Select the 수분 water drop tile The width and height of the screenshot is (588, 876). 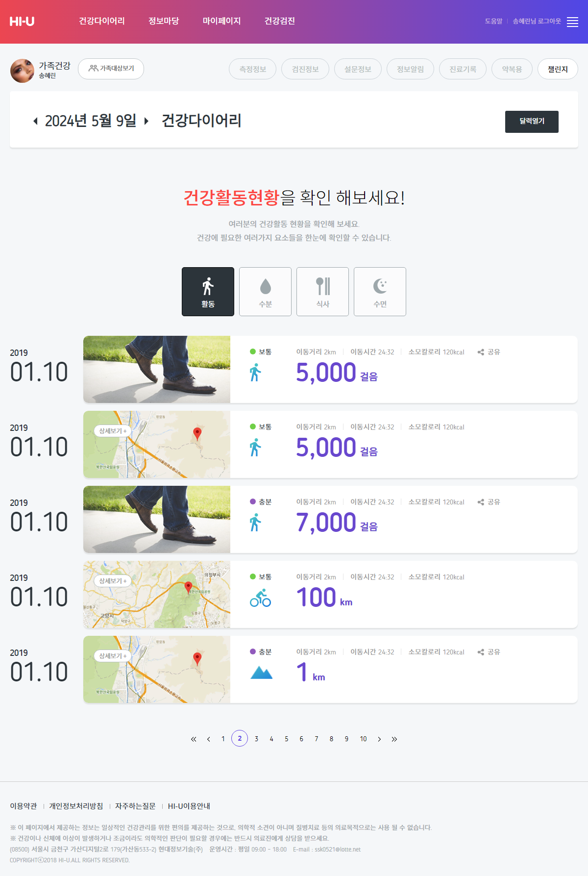pyautogui.click(x=265, y=292)
